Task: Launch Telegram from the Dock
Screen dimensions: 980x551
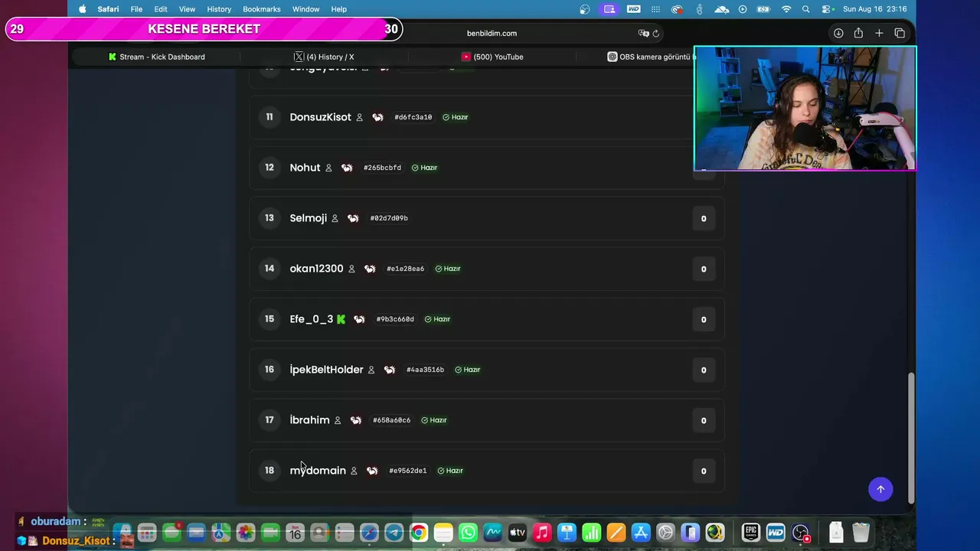Action: [394, 533]
